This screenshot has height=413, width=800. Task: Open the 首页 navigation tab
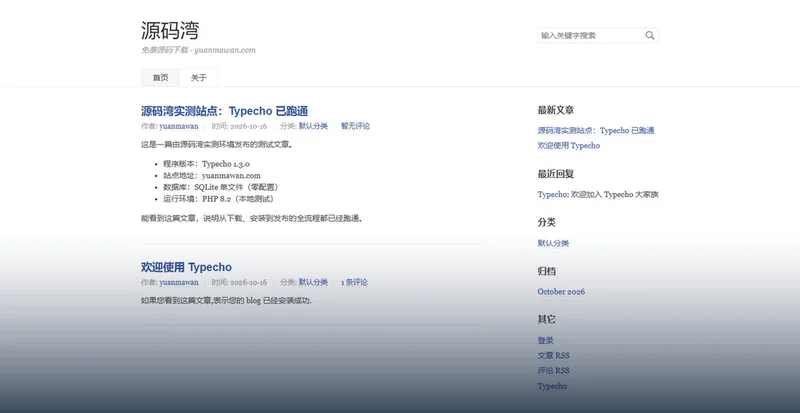pos(160,78)
